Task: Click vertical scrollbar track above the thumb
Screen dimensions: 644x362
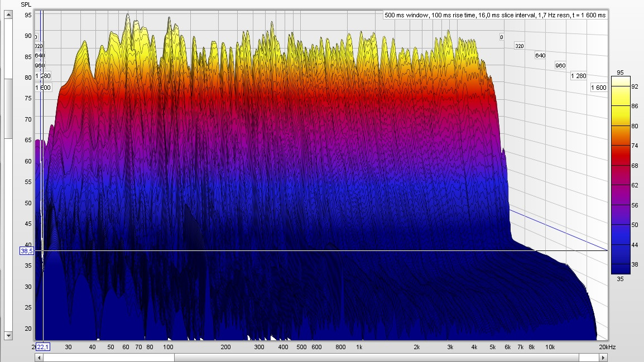Action: [x=8, y=47]
